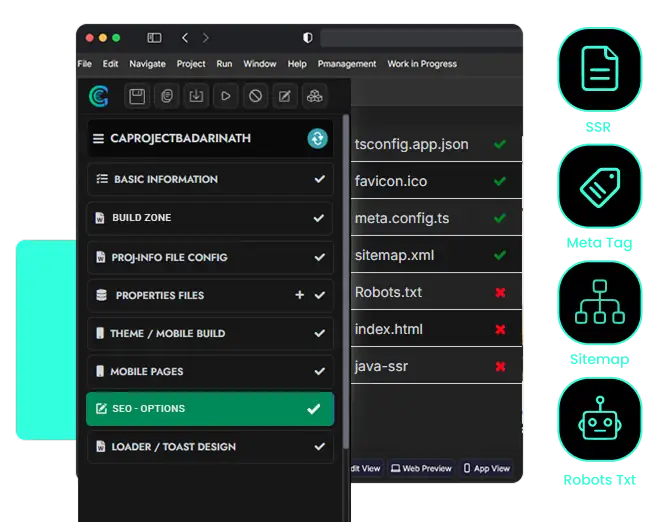Select the java-ssr row

(436, 366)
